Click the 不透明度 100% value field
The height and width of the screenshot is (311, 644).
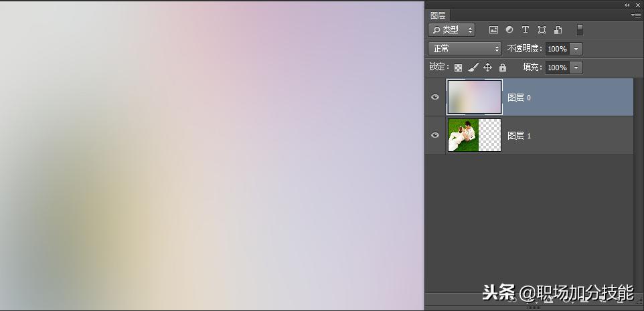point(558,49)
